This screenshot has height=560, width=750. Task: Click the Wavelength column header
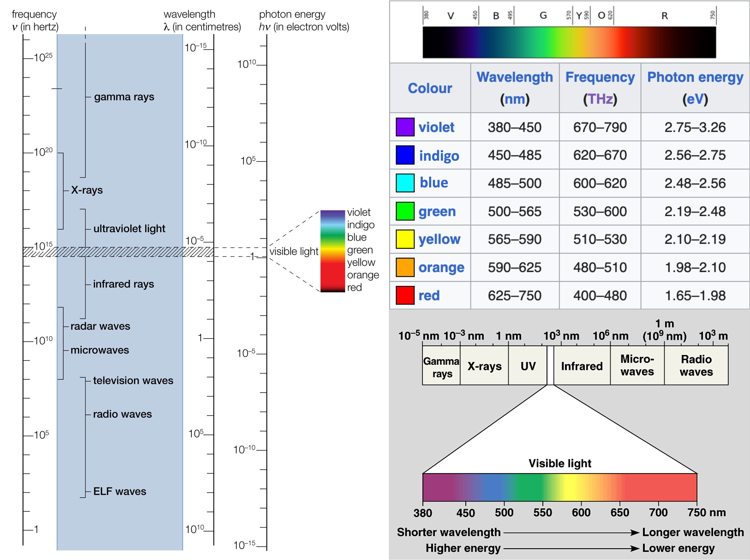514,77
